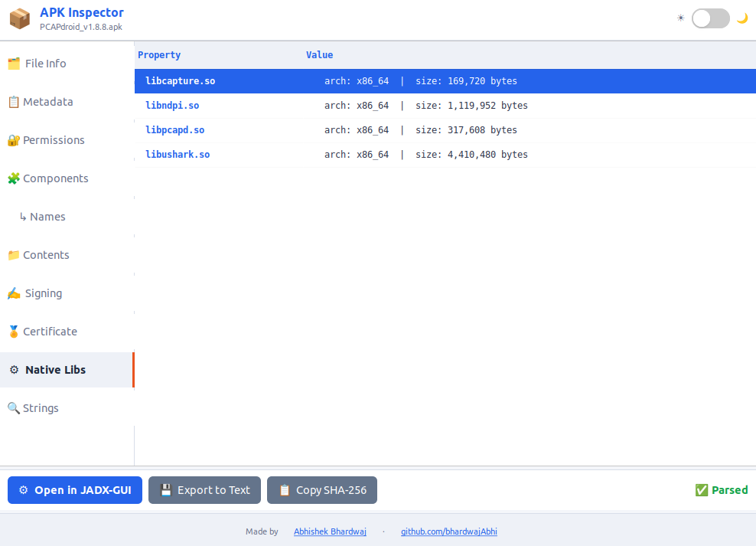This screenshot has width=756, height=546.
Task: Click the gear icon on JADX-GUI button
Action: [23, 490]
